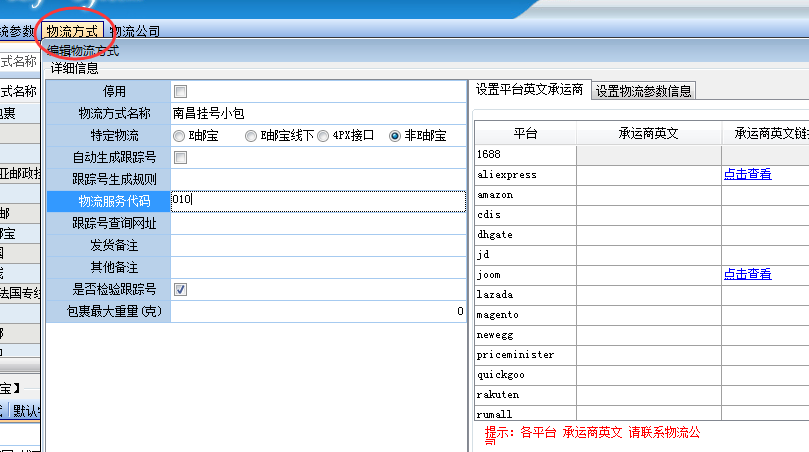The width and height of the screenshot is (809, 452).
Task: Select the dhgate platform row
Action: (x=525, y=235)
